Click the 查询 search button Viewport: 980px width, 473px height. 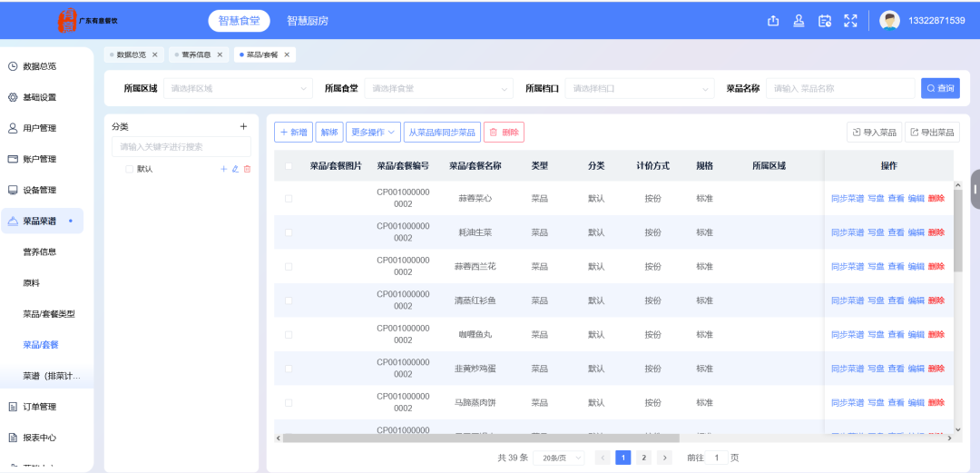tap(940, 88)
